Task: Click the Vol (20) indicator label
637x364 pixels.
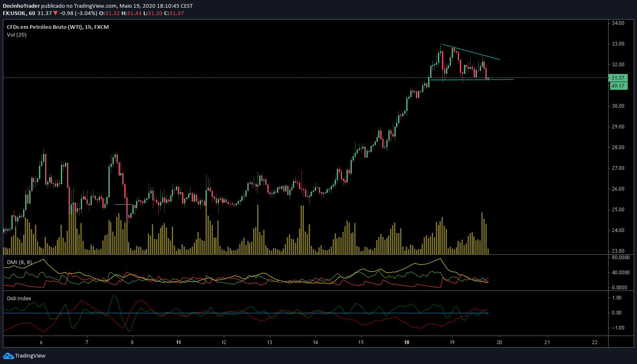Action: [x=17, y=35]
